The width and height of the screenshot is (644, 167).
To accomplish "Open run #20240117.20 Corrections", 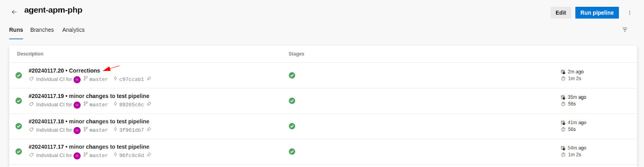I will pyautogui.click(x=64, y=71).
